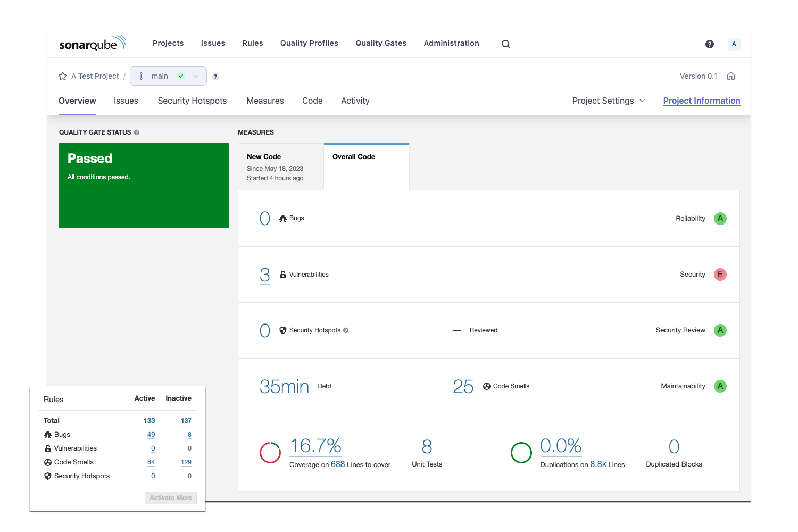Open the Issues top navigation item
Image resolution: width=798 pixels, height=532 pixels.
[213, 43]
